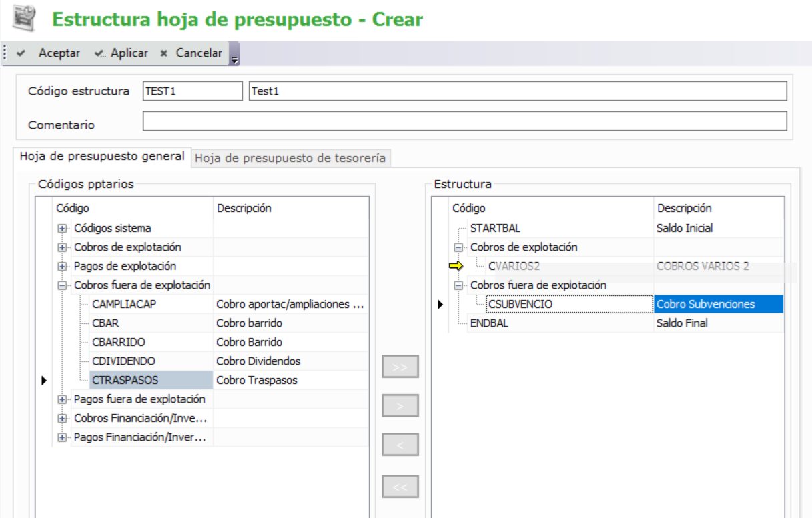This screenshot has height=518, width=812.
Task: Click the Comentario text field
Action: (464, 121)
